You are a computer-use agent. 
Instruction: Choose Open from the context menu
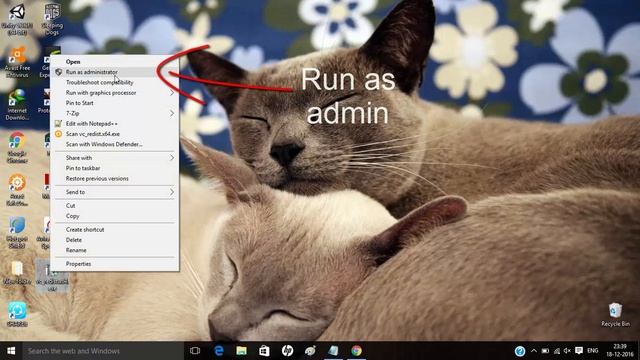pos(115,62)
